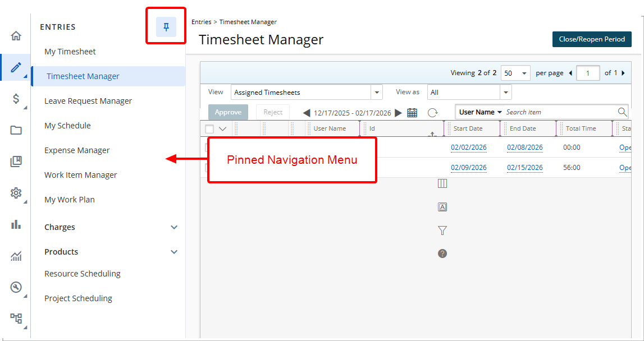Viewport: 644px width, 341px height.
Task: Check the select-all checkbox in the table header
Action: 210,128
